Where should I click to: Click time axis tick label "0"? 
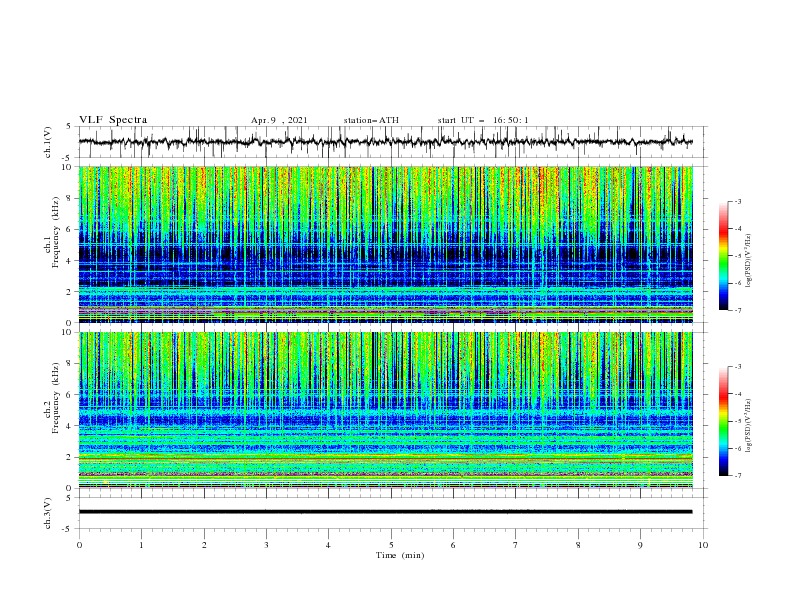tap(79, 545)
